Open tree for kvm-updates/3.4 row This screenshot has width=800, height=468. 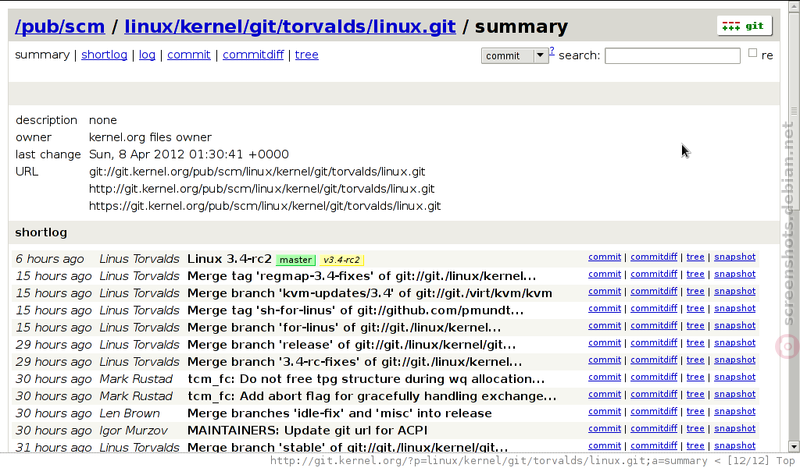695,291
